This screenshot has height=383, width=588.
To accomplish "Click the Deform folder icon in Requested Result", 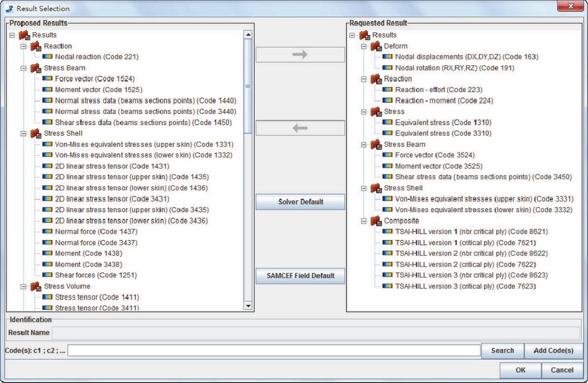I will pos(376,46).
